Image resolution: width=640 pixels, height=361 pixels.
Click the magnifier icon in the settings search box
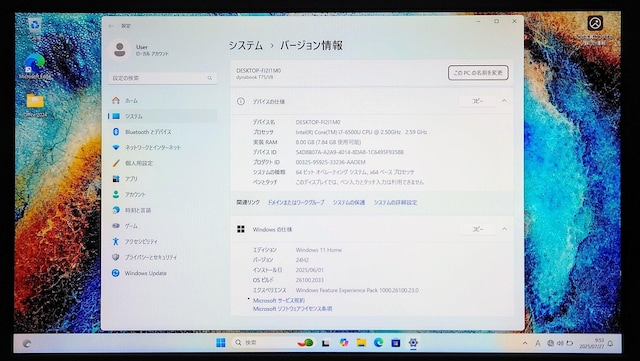tap(210, 78)
